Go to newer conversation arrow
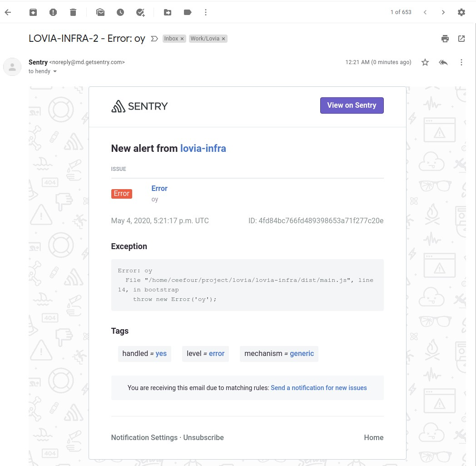476x466 pixels. point(425,12)
